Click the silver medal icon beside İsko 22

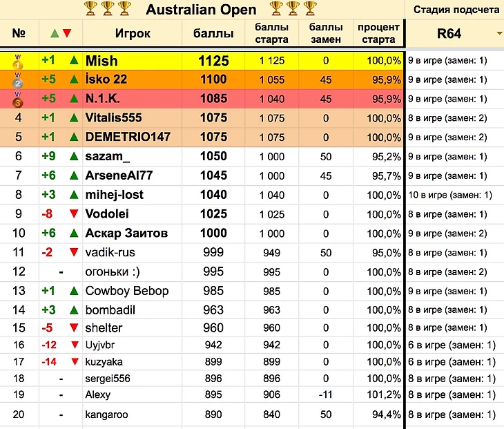[19, 80]
